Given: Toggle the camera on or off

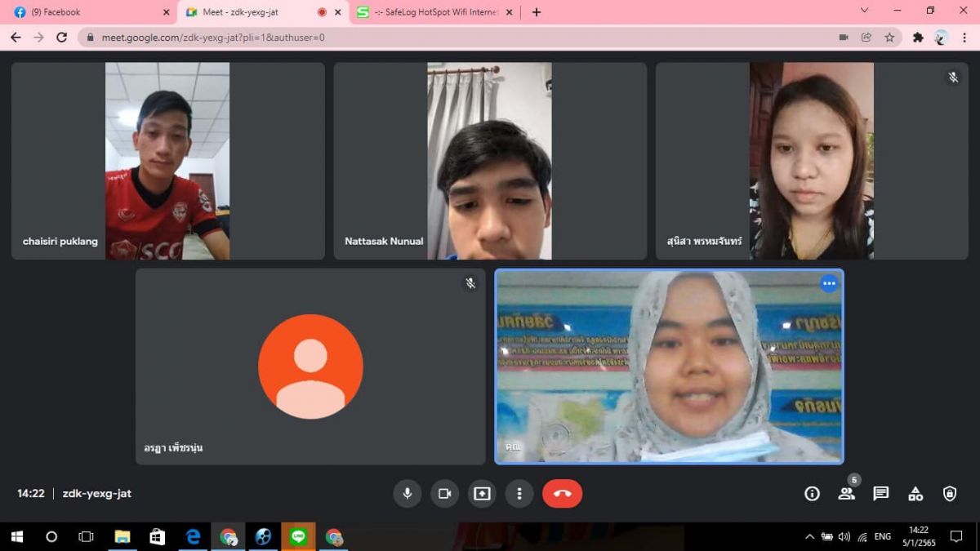Looking at the screenshot, I should tap(444, 493).
